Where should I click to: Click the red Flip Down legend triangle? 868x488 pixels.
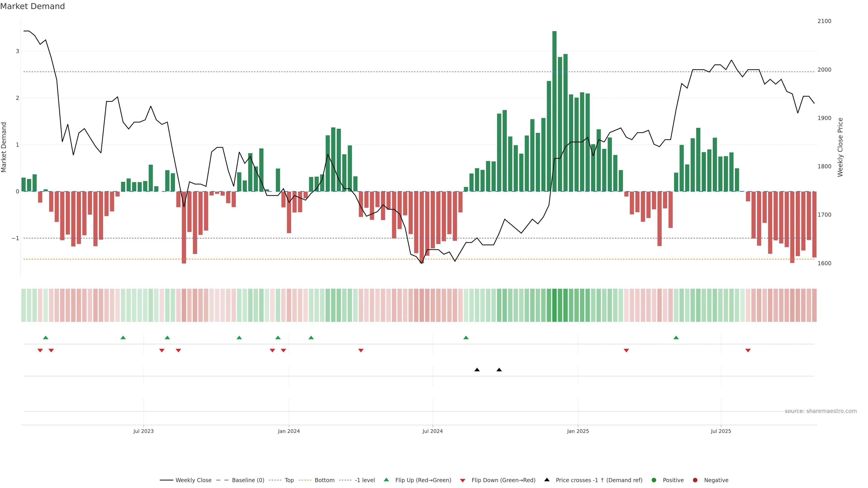click(x=463, y=481)
